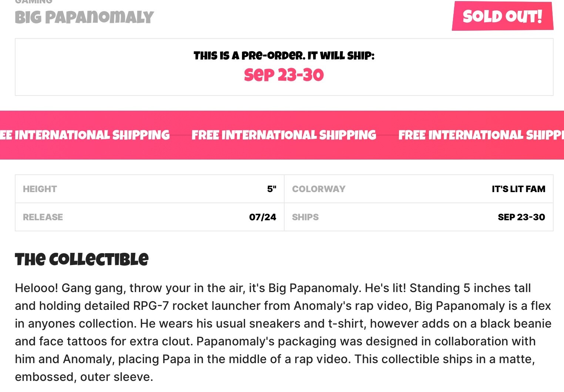Image resolution: width=564 pixels, height=392 pixels.
Task: Open the Gaming category label
Action: point(34,2)
